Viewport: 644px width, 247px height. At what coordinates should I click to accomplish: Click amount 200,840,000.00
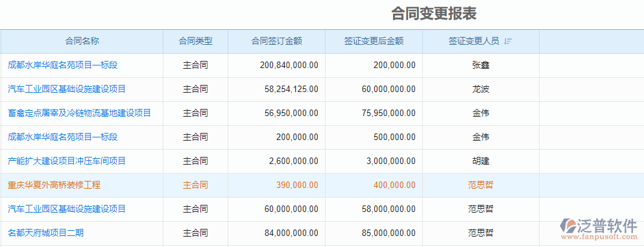click(289, 65)
